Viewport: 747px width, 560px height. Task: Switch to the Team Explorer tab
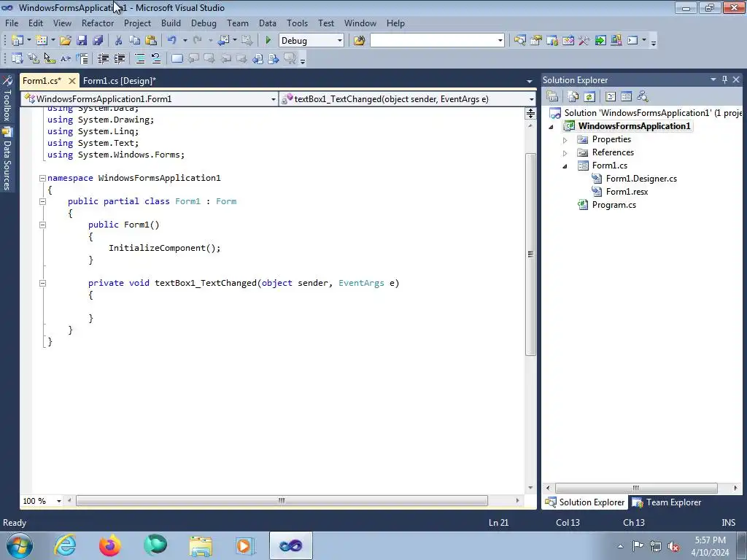click(667, 502)
